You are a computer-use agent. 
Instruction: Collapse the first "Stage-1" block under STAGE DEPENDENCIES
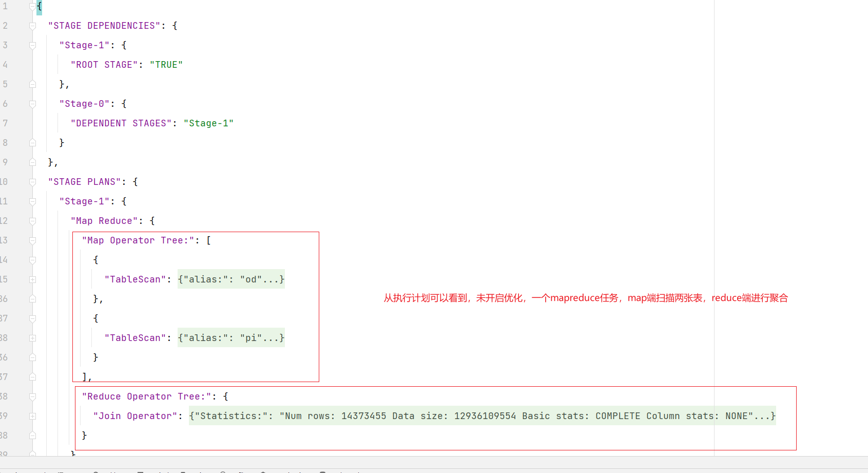point(32,45)
